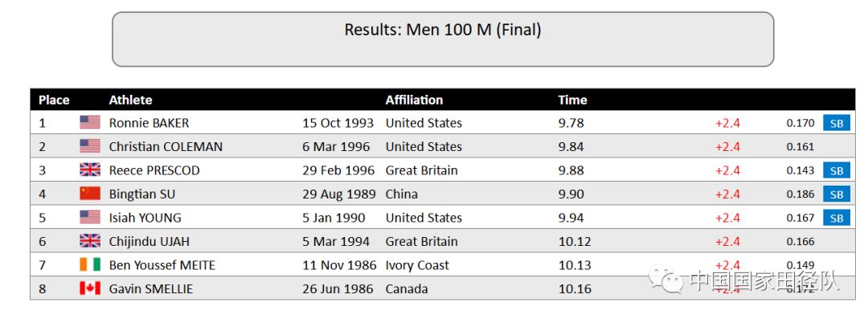Click the US flag beside Ronnie BAKER
This screenshot has width=868, height=319.
point(90,122)
